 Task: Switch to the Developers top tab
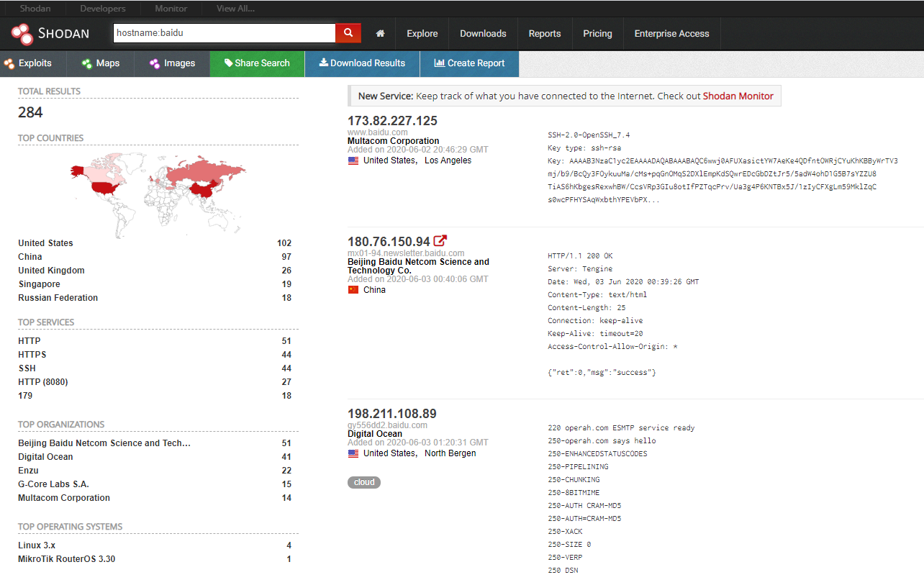pos(103,9)
